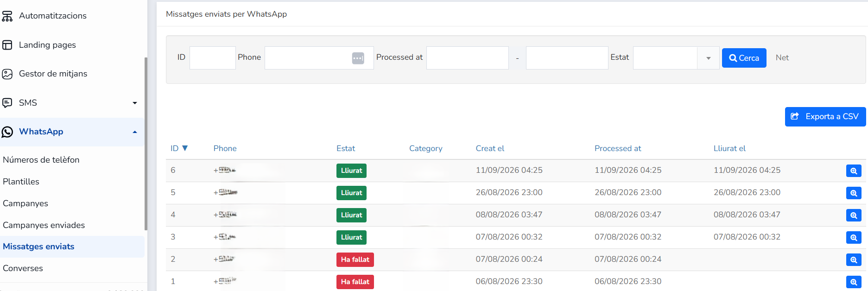Screen dimensions: 868x291
Task: View details of message ID 3
Action: [x=854, y=237]
